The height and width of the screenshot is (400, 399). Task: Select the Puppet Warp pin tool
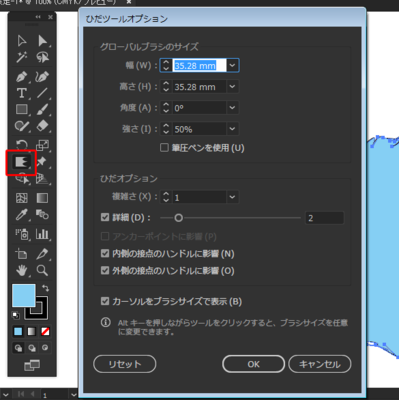pos(42,162)
